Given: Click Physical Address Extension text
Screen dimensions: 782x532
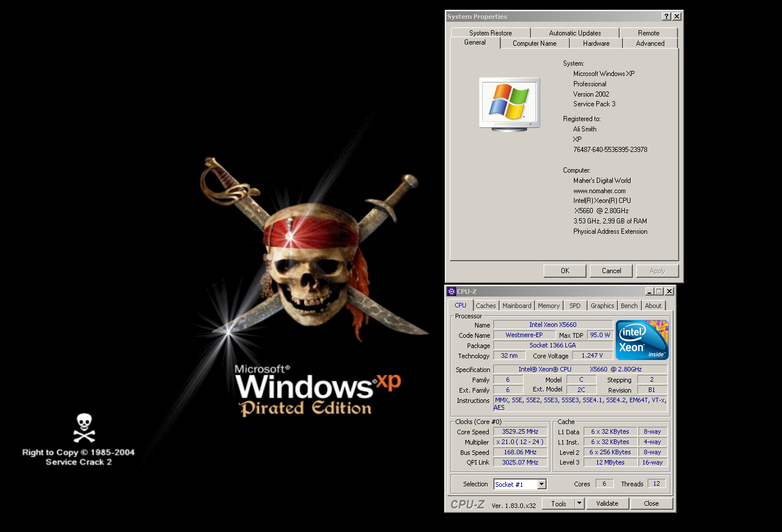Looking at the screenshot, I should [x=611, y=231].
